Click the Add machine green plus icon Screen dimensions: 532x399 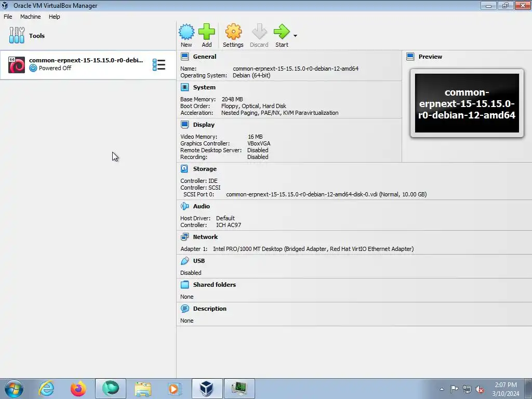tap(206, 32)
